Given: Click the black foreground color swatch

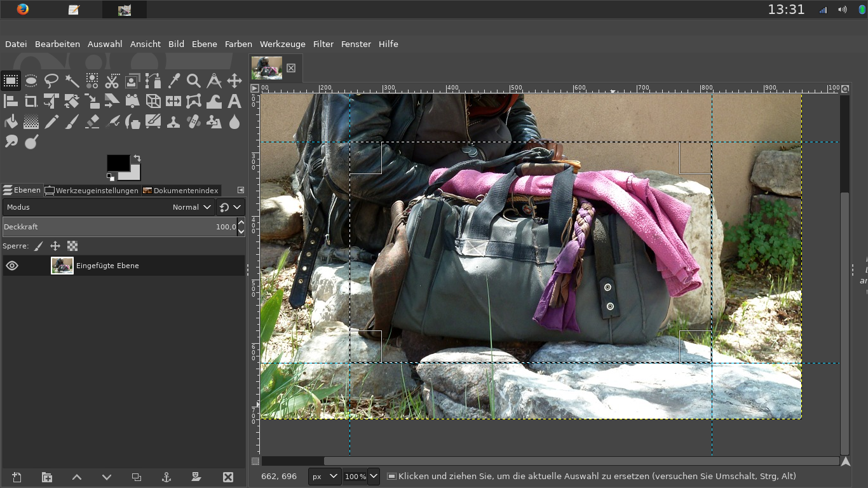Looking at the screenshot, I should pos(118,163).
